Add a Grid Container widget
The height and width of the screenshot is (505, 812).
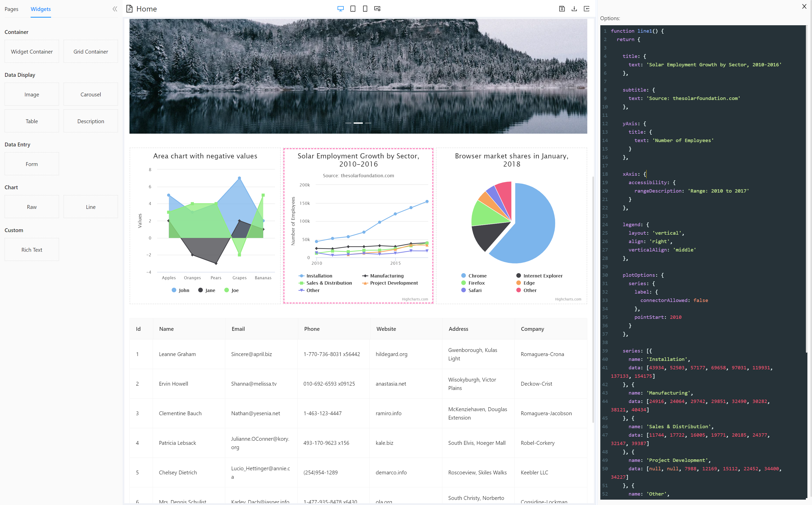(91, 52)
